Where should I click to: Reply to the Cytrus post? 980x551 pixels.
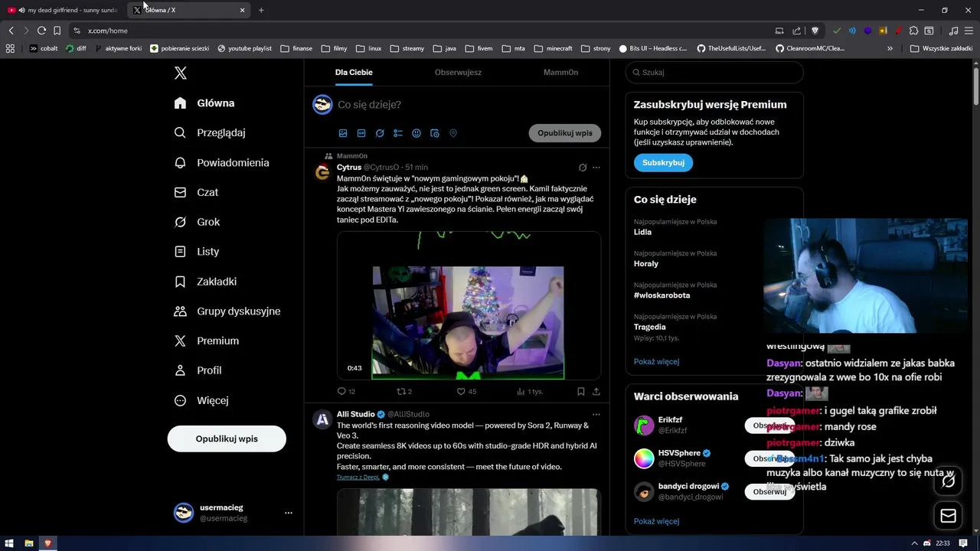(x=346, y=391)
